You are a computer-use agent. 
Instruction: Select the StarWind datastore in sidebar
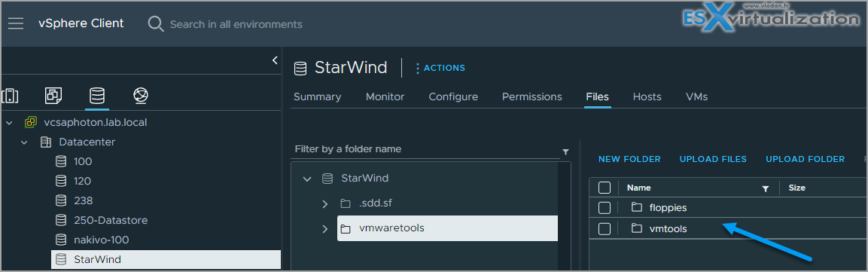[166, 259]
